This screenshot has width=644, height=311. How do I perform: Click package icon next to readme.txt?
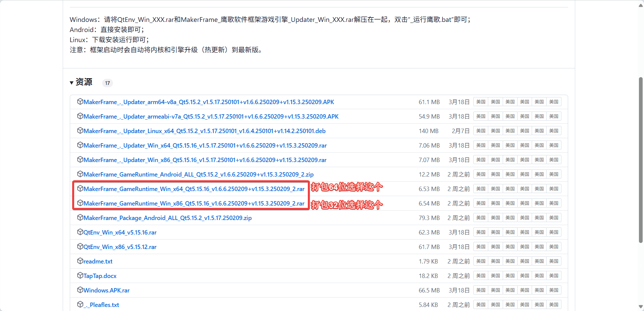click(80, 261)
